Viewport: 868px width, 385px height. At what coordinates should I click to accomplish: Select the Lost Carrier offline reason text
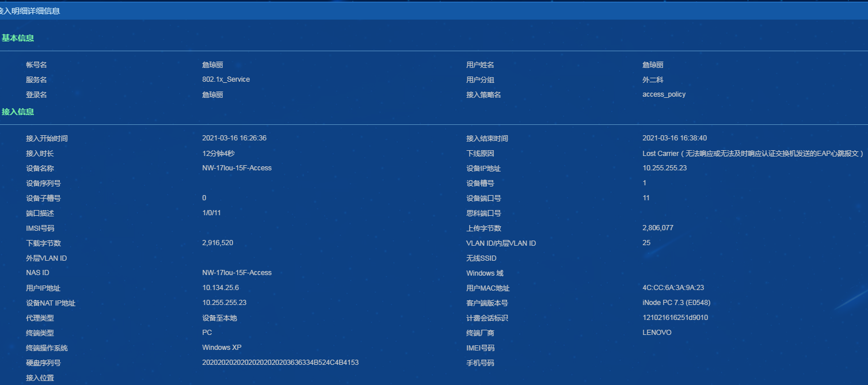tap(753, 154)
